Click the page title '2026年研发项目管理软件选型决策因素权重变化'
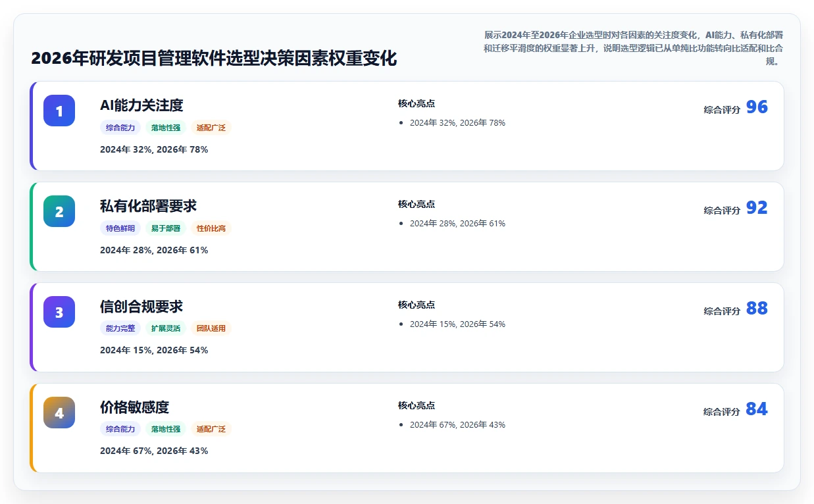The width and height of the screenshot is (814, 504). point(214,58)
